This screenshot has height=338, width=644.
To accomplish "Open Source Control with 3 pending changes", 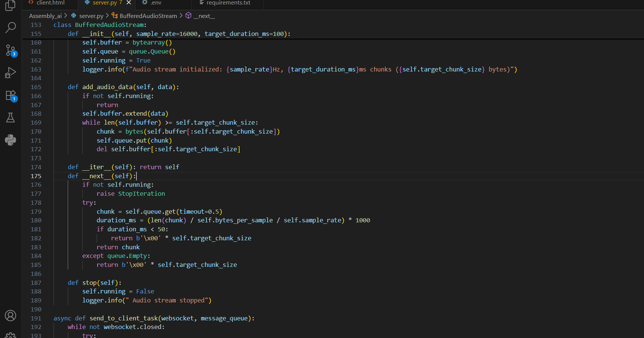I will coord(11,51).
